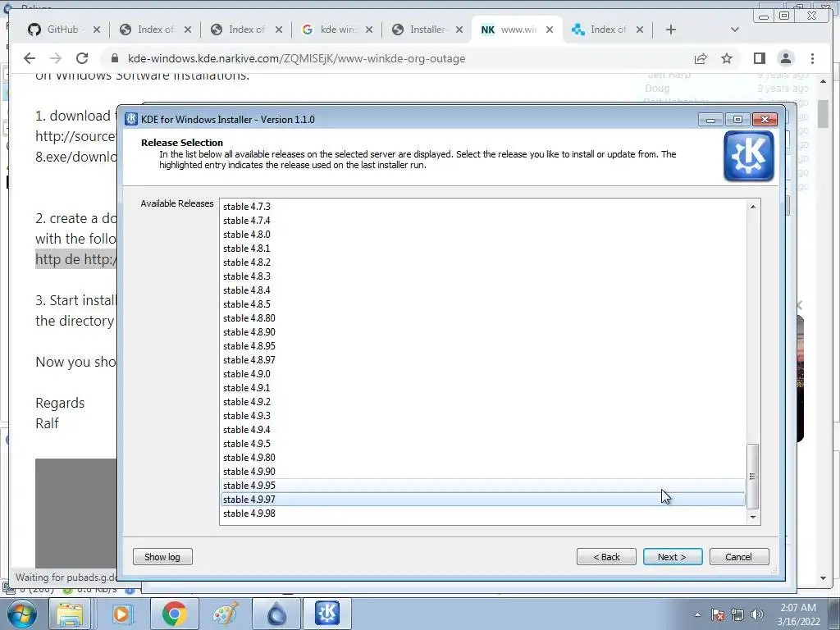Click the site lock icon in address bar
840x630 pixels.
click(113, 58)
